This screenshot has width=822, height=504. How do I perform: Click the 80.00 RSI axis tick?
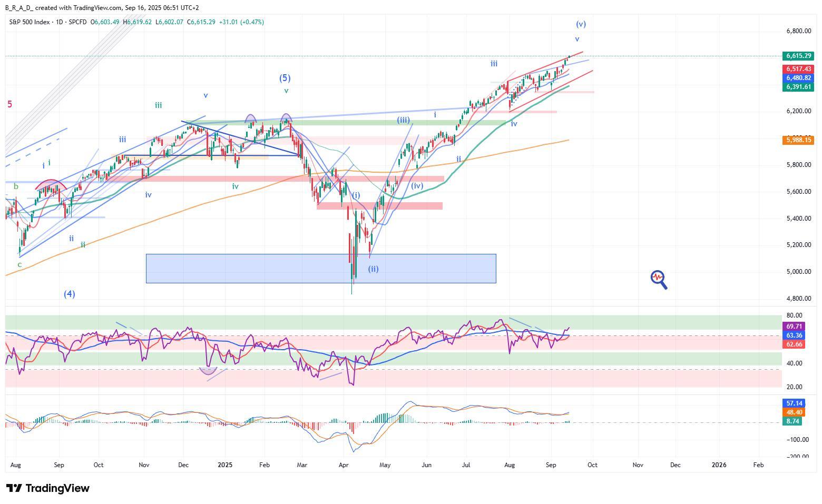coord(794,315)
